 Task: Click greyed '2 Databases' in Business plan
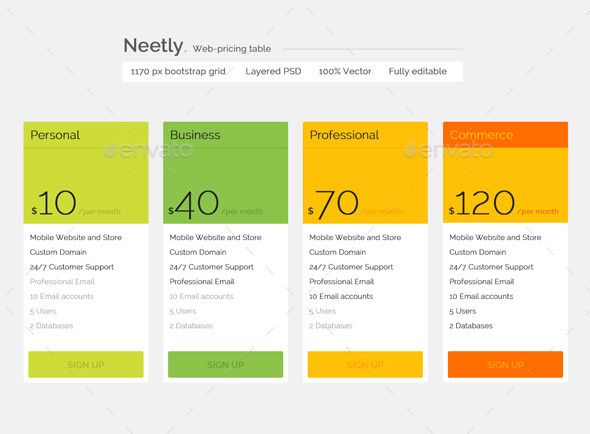click(191, 326)
